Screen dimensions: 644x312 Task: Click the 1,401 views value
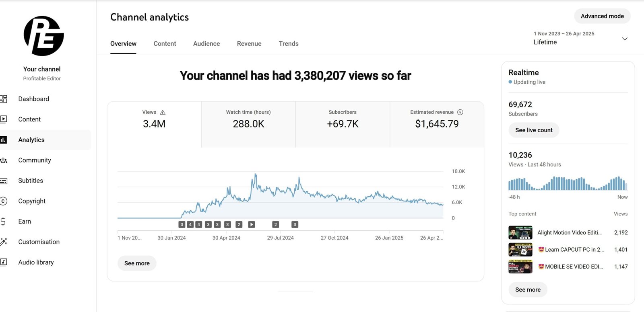click(x=621, y=250)
